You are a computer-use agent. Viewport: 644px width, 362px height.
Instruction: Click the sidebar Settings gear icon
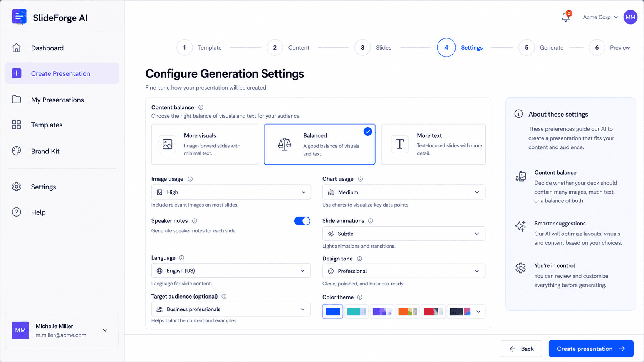coord(17,187)
